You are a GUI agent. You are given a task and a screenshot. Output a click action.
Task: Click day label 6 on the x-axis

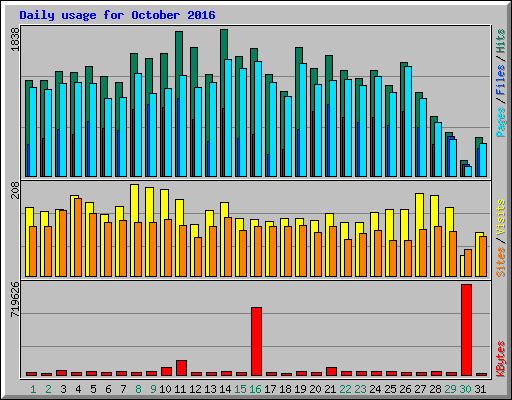click(108, 389)
